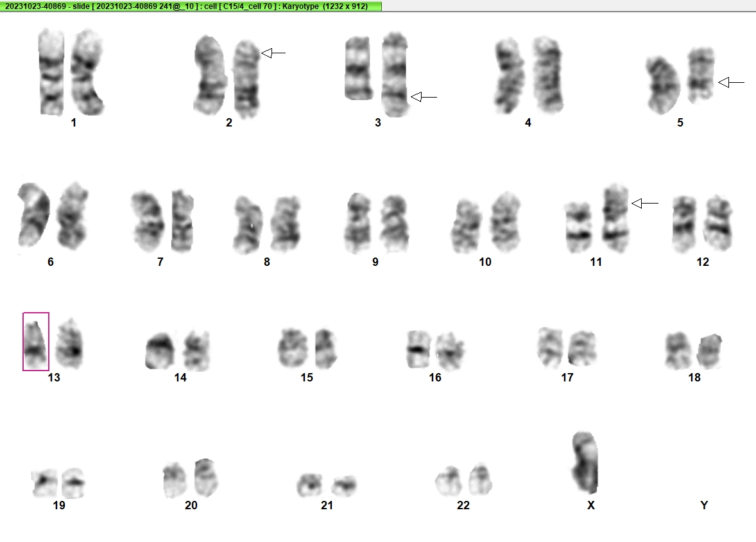Screen dimensions: 756x542
Task: Select the "7" label under the chromosome pair
Action: coord(160,262)
